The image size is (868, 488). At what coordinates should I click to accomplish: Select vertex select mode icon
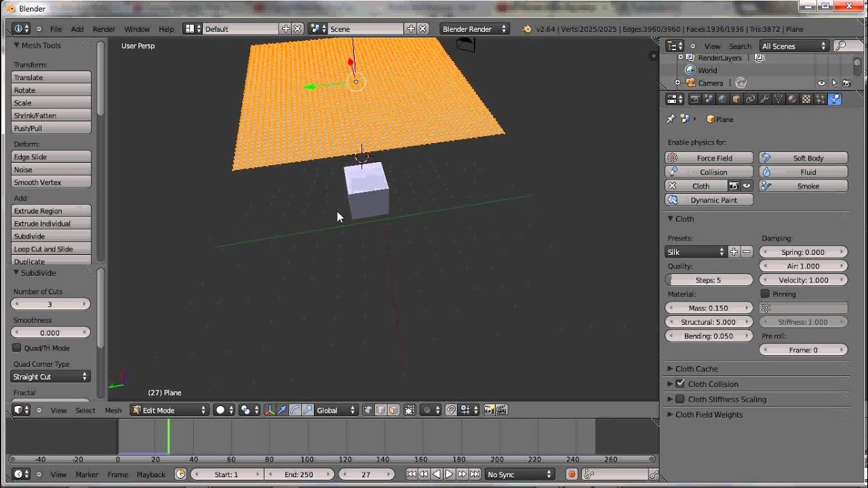point(368,410)
